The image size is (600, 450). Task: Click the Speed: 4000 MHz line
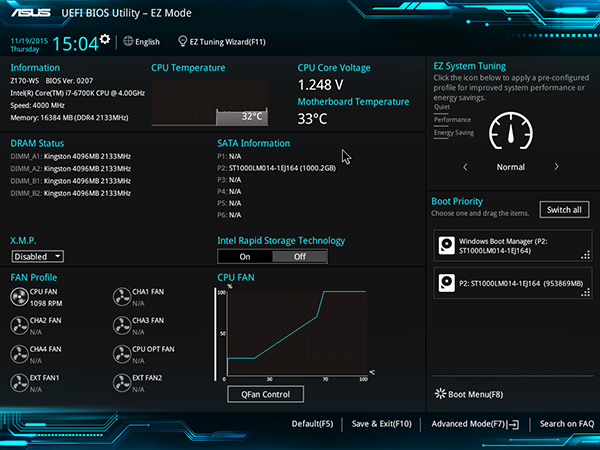38,105
